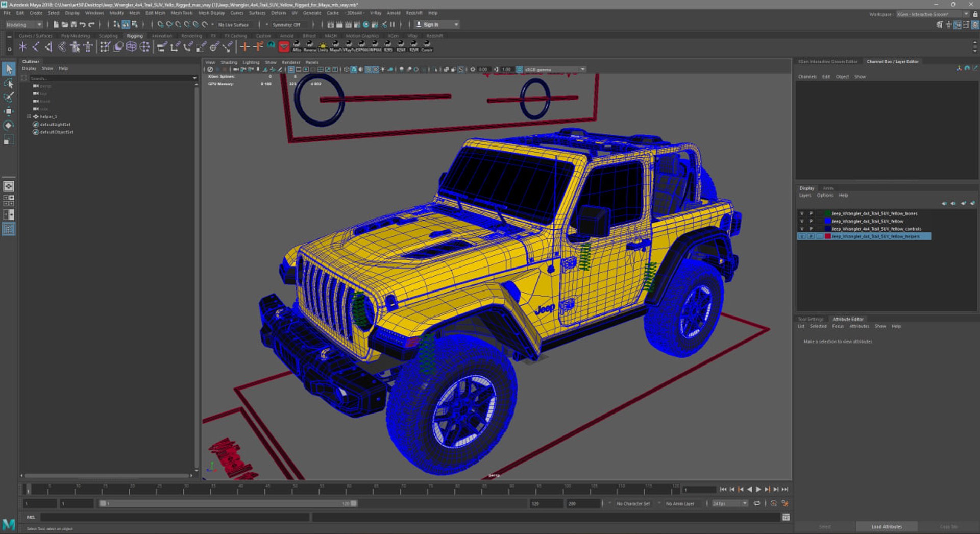Open the Sign In dropdown
Image resolution: width=980 pixels, height=534 pixels.
(436, 25)
